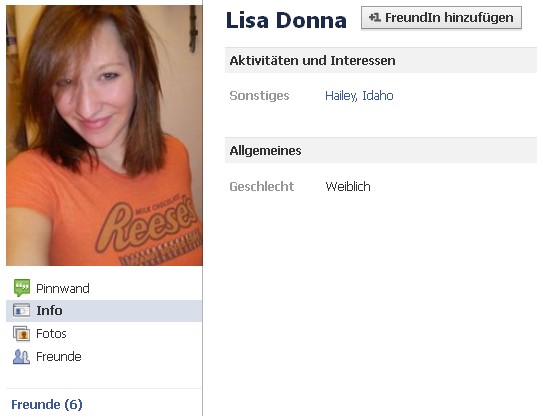Open the large profile photo
Viewport: 537px width, 416px height.
pyautogui.click(x=104, y=135)
